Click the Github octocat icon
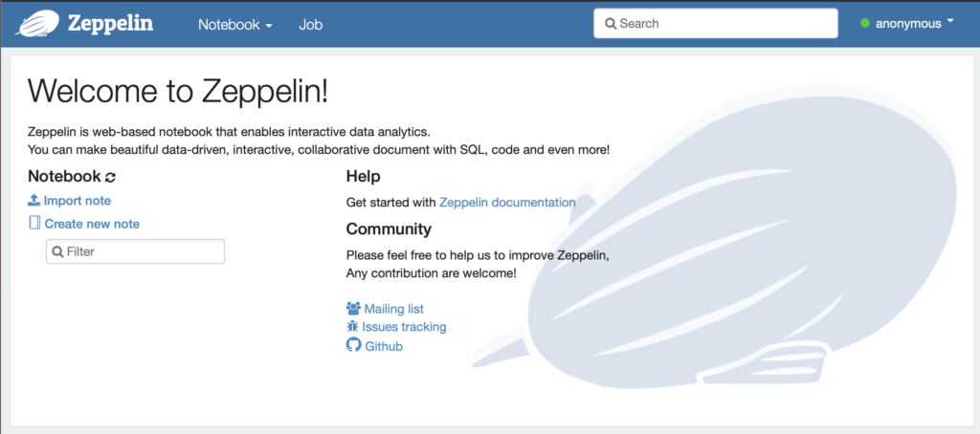This screenshot has width=980, height=434. [353, 345]
